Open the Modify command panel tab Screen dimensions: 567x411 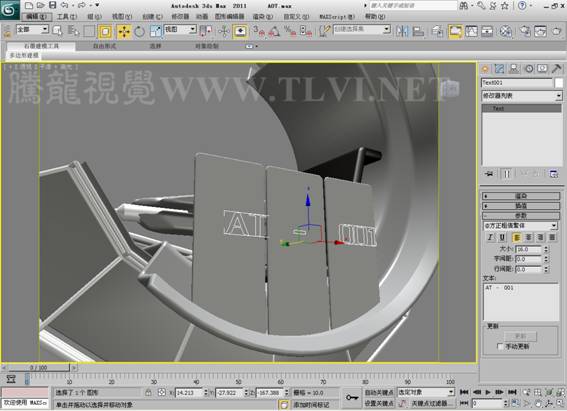(x=500, y=69)
